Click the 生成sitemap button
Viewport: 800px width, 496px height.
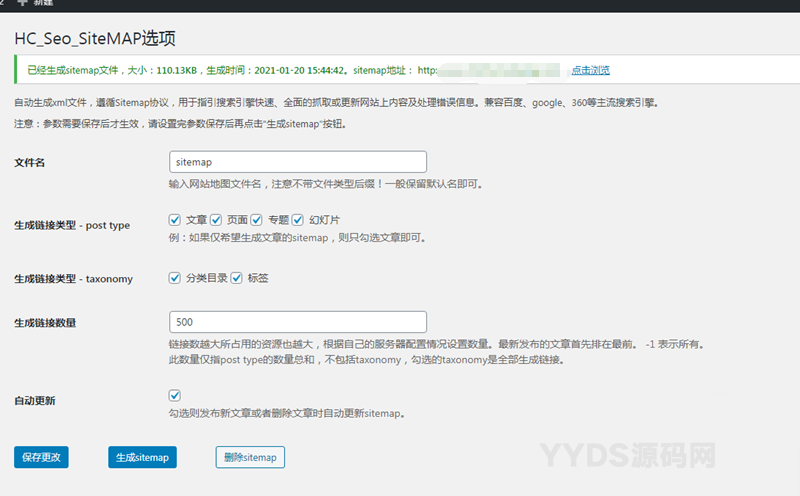tap(142, 457)
